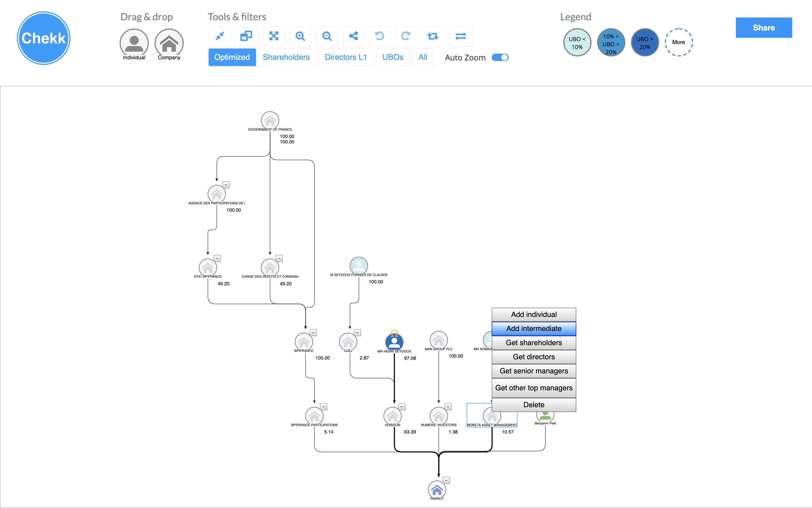Collapse the CAISSE DES DEPOTS node
Viewport: 812px width, 508px height.
[279, 258]
